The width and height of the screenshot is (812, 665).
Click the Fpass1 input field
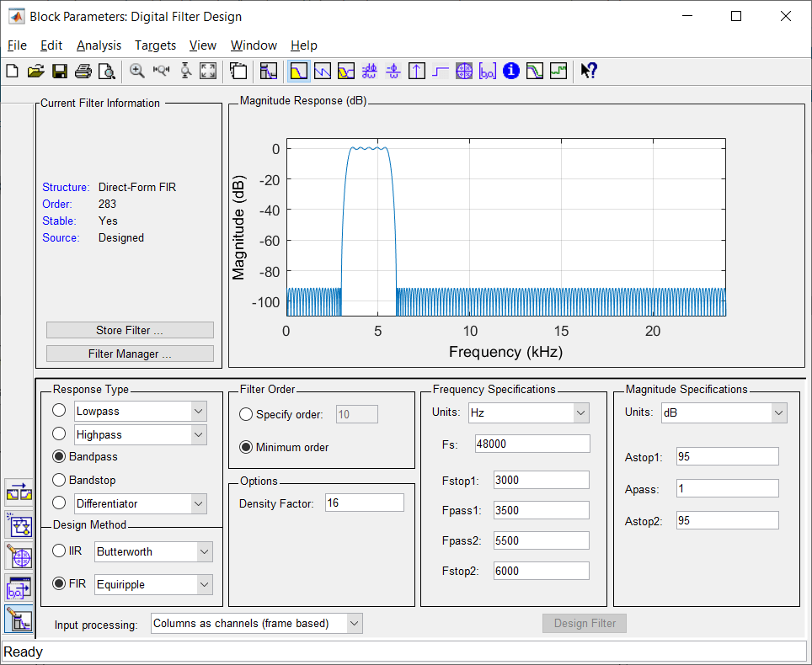click(x=541, y=510)
